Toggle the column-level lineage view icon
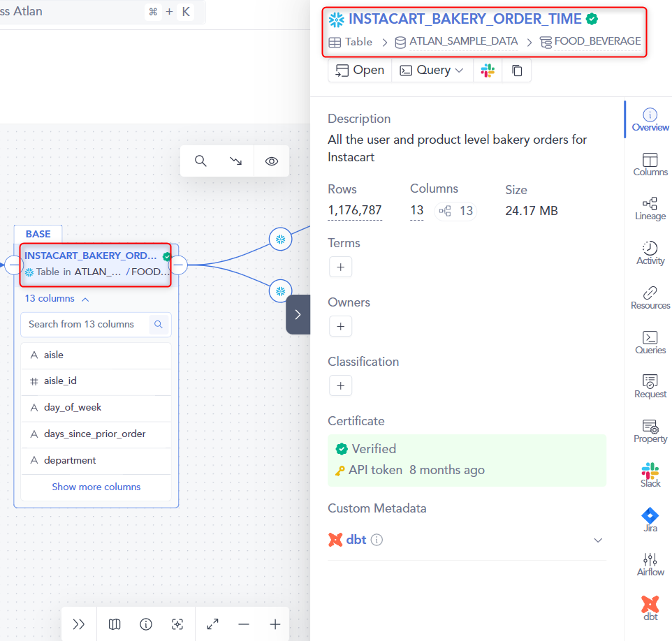The width and height of the screenshot is (672, 641). click(x=114, y=624)
